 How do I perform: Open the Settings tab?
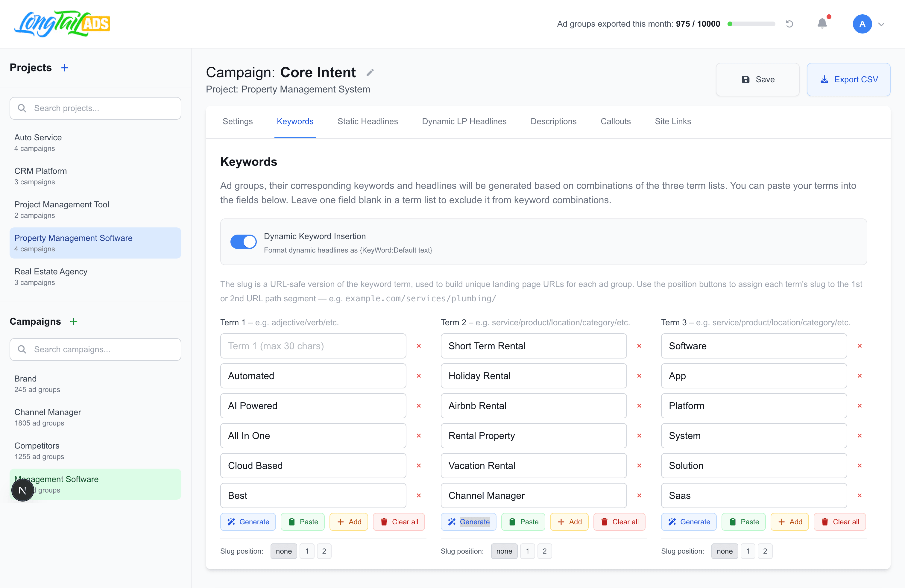[238, 121]
